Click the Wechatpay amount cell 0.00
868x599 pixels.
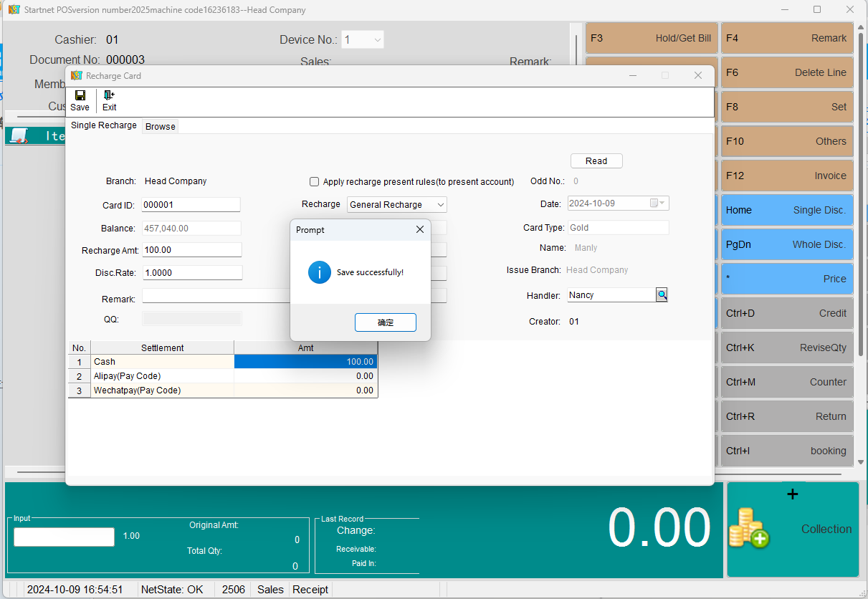coord(305,390)
